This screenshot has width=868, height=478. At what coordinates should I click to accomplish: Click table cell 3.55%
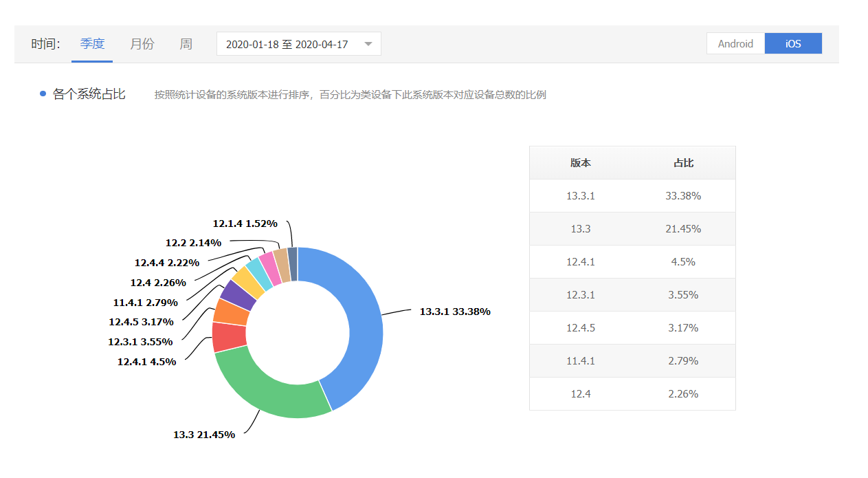click(x=683, y=295)
